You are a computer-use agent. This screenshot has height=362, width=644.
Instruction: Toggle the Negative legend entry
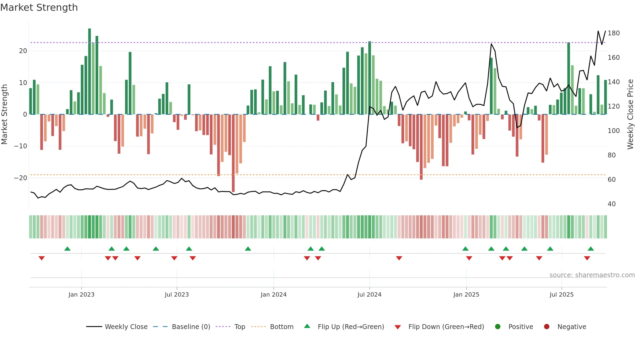[565, 327]
